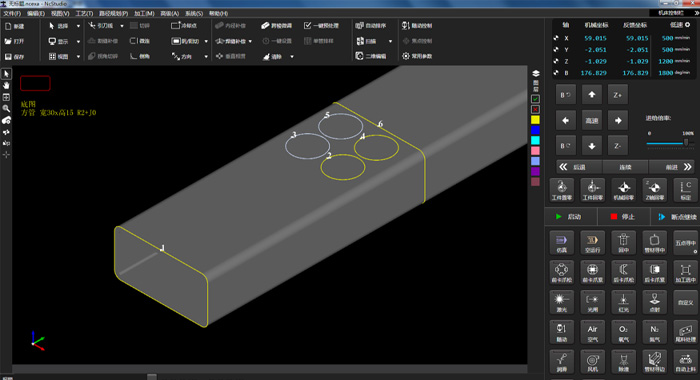Open the 文件(F) menu
The height and width of the screenshot is (380, 700).
[12, 13]
